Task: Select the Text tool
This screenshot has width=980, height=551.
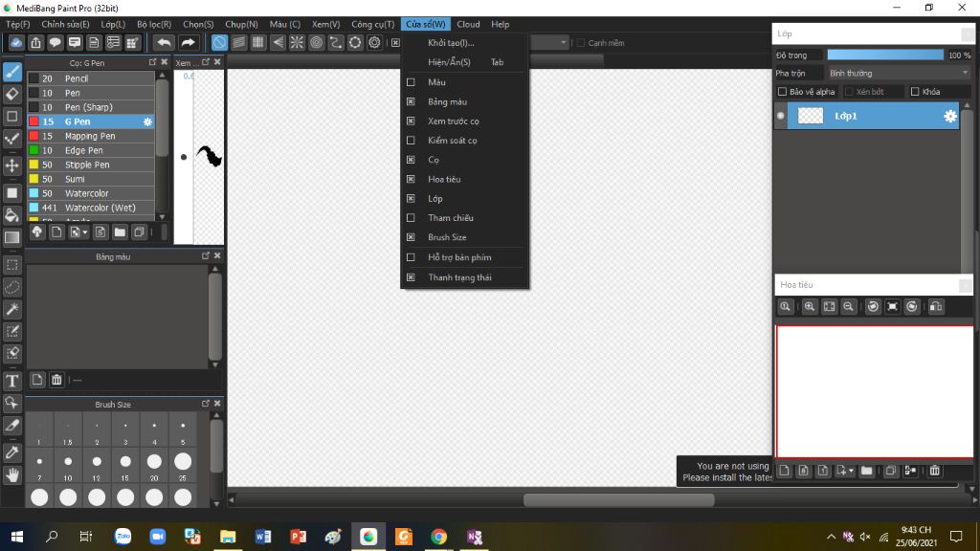Action: [x=11, y=381]
